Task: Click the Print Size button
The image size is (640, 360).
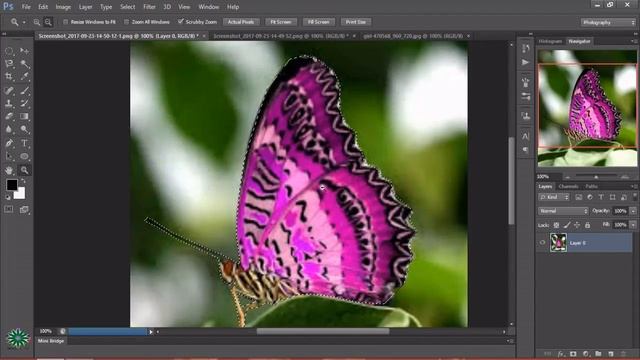Action: point(356,22)
